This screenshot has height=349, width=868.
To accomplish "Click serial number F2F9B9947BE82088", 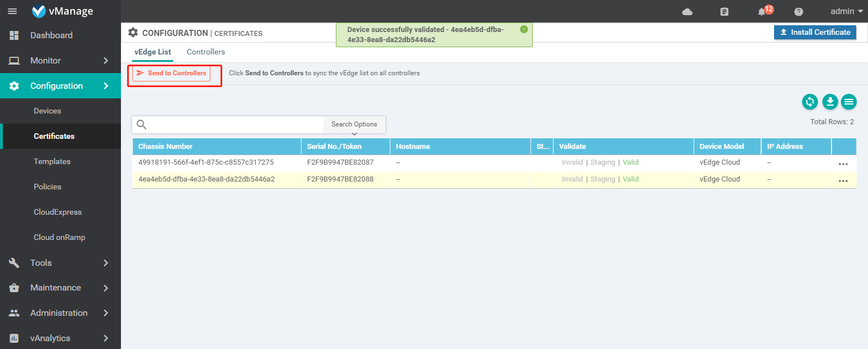I will (340, 179).
